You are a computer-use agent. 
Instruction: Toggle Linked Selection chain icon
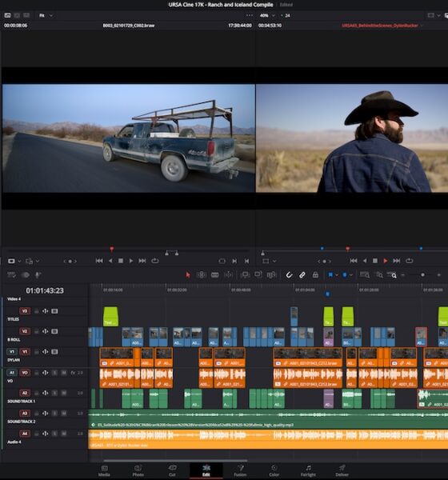coord(302,275)
